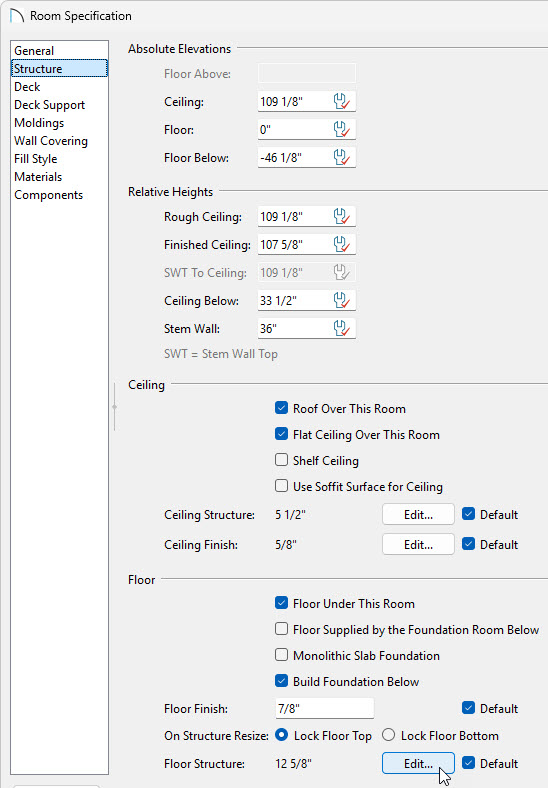Switch to the Deck panel
The height and width of the screenshot is (788, 548).
[x=59, y=87]
